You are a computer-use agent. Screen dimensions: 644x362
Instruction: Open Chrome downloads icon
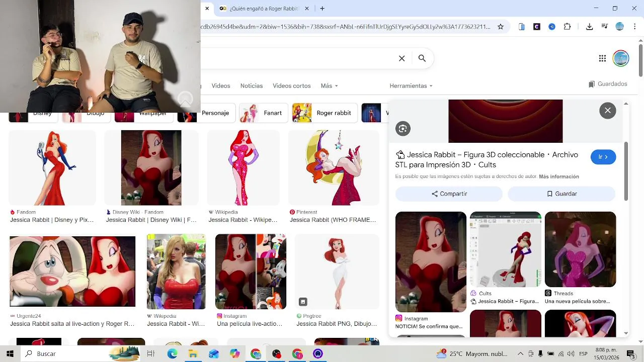point(590,27)
